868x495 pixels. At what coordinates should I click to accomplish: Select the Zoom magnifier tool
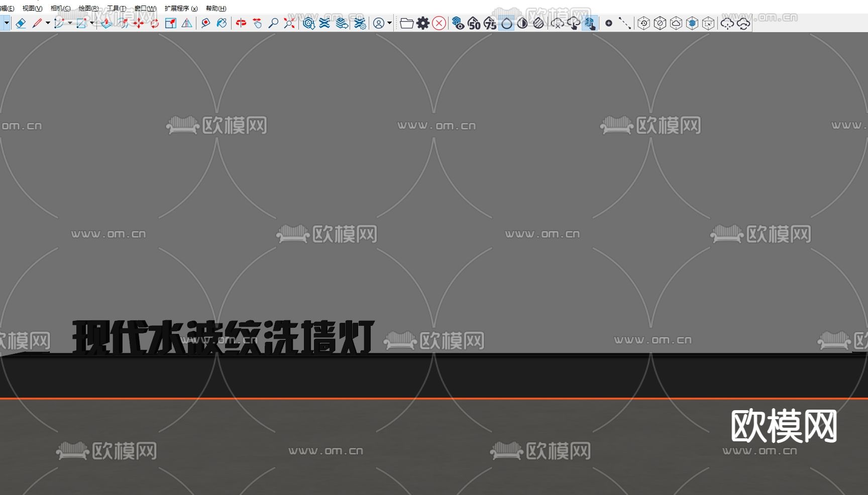pyautogui.click(x=273, y=23)
